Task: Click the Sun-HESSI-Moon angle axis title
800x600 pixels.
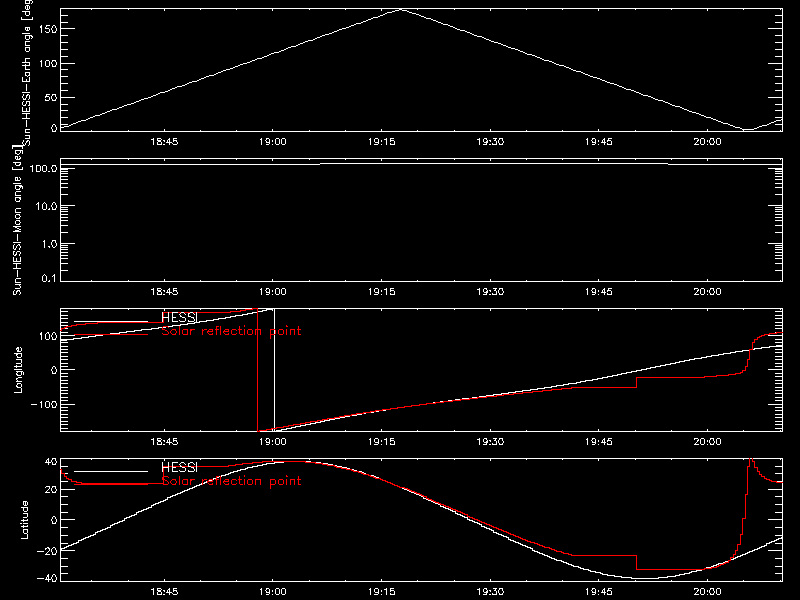Action: tap(17, 220)
